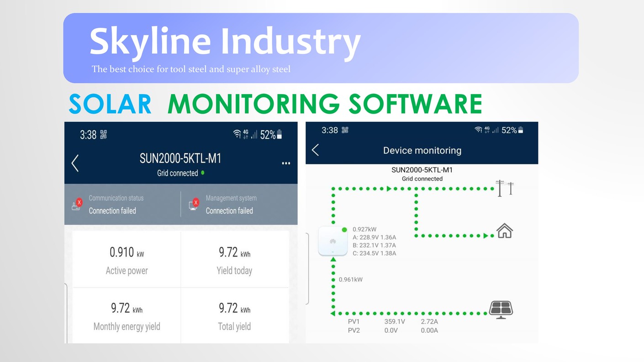
Task: Click the Device monitoring title
Action: pyautogui.click(x=422, y=150)
